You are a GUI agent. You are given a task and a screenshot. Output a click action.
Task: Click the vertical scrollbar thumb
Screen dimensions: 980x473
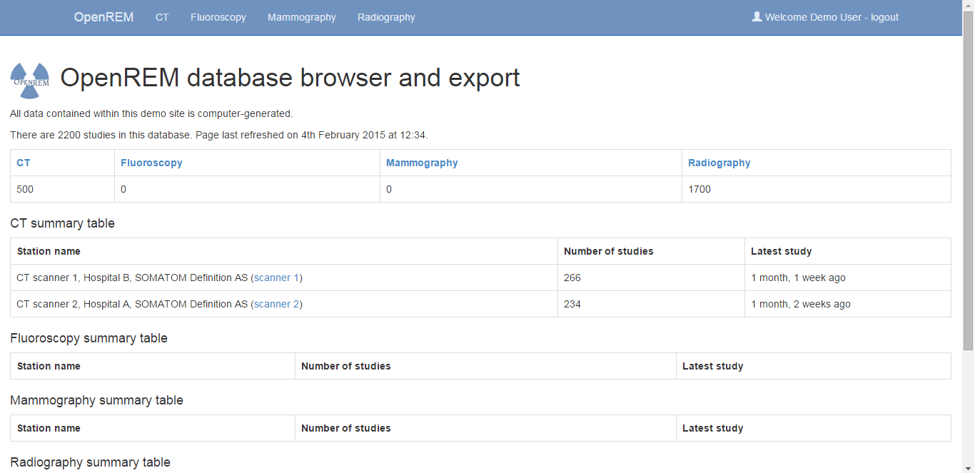tap(968, 178)
